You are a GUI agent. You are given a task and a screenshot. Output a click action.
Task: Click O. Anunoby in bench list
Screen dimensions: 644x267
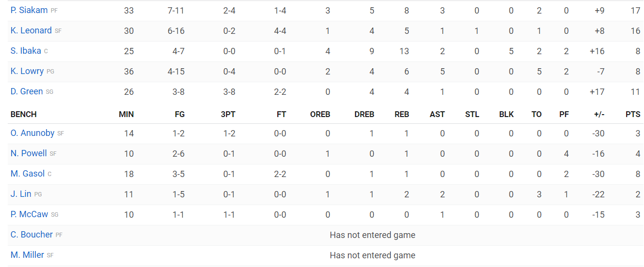32,133
